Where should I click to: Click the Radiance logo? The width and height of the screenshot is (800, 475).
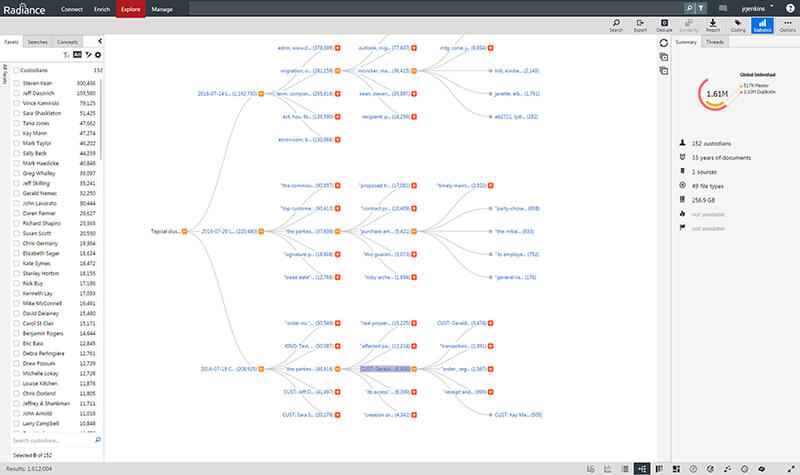coord(24,9)
